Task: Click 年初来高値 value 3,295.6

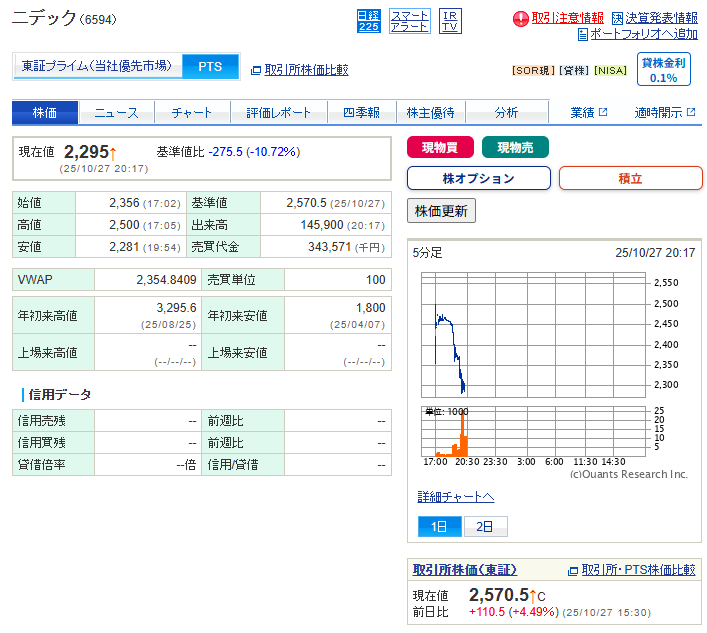Action: pyautogui.click(x=176, y=307)
